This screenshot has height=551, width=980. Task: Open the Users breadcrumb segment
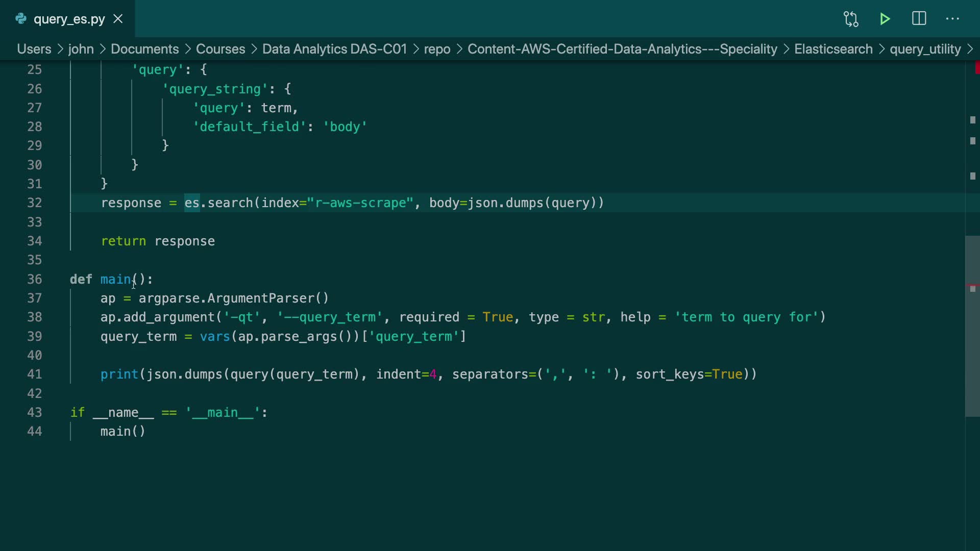pos(34,49)
